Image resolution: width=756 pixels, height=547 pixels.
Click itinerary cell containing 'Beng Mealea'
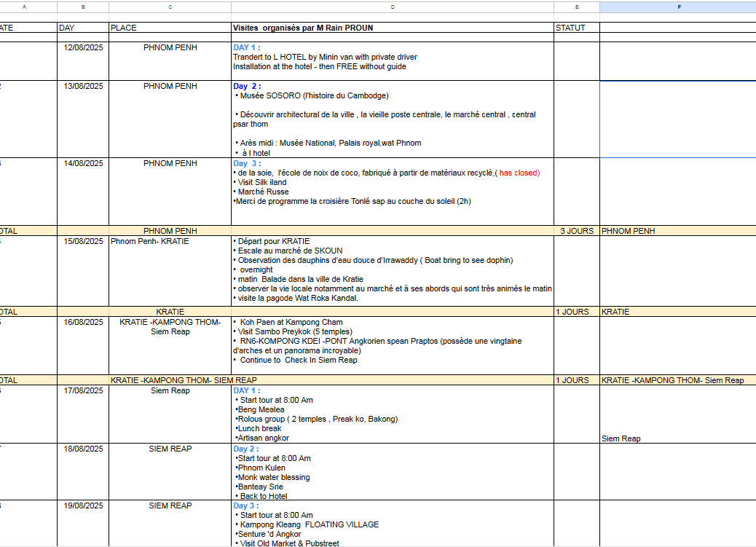click(x=393, y=414)
